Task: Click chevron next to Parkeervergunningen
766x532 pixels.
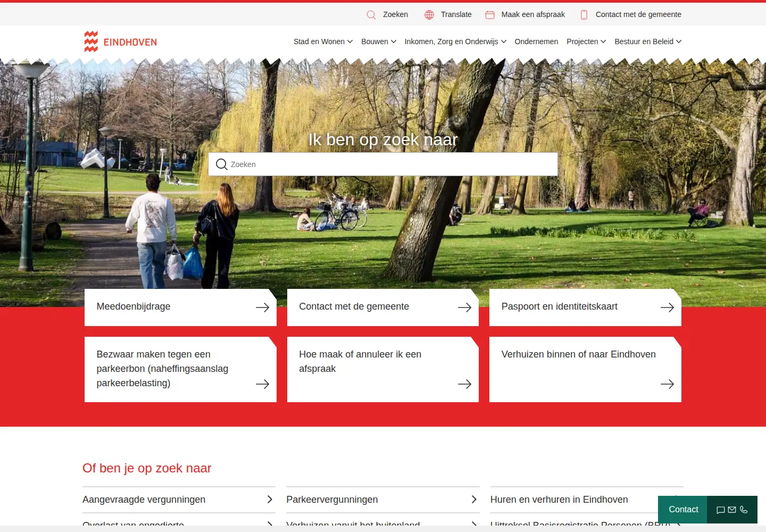Action: coord(474,500)
